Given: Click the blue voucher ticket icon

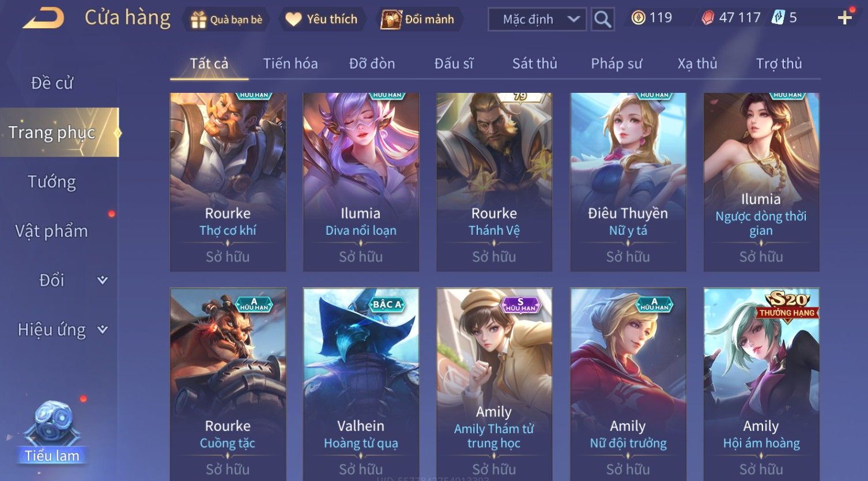Looking at the screenshot, I should click(x=778, y=18).
